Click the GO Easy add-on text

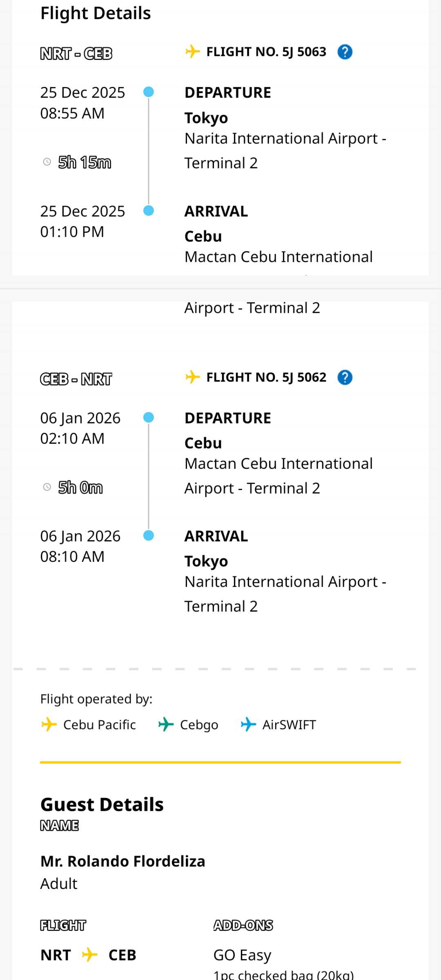click(x=242, y=955)
